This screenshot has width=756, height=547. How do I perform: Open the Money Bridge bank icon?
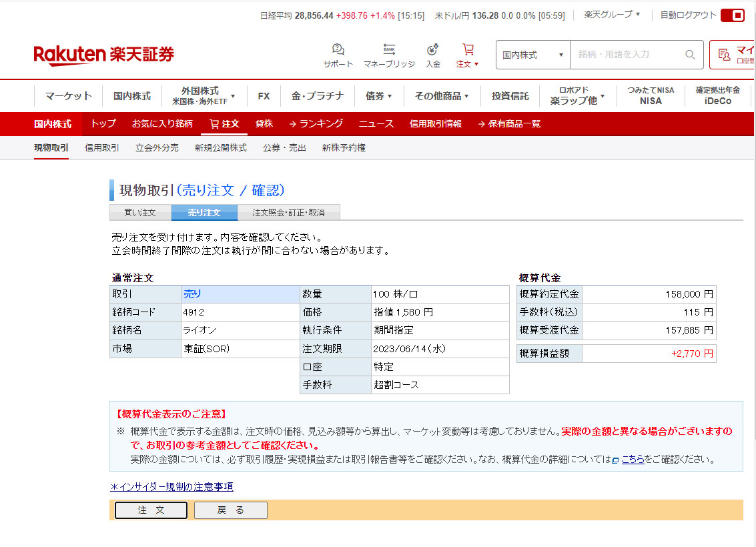(389, 50)
